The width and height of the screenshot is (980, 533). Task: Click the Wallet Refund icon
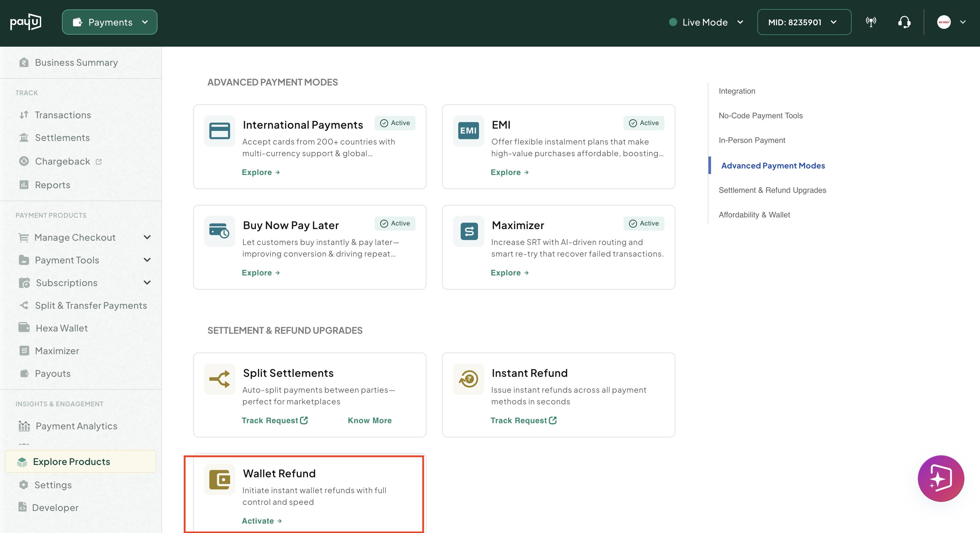[x=219, y=479]
